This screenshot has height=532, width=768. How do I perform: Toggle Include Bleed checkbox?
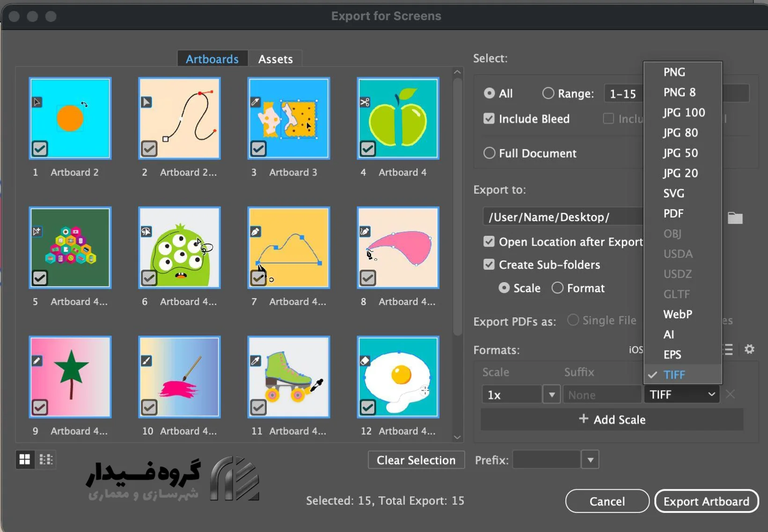(489, 118)
